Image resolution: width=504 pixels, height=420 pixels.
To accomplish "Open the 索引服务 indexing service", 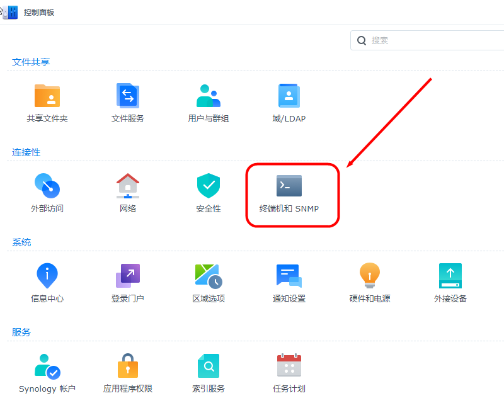I will (209, 366).
